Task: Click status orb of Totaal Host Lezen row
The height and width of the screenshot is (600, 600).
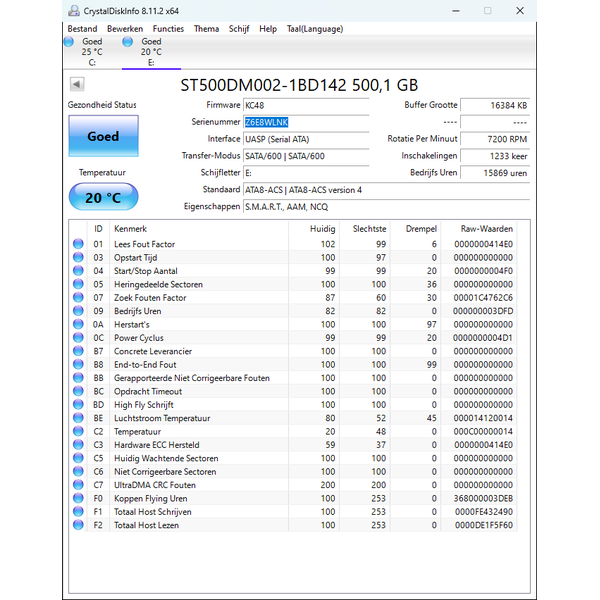Action: [x=78, y=525]
